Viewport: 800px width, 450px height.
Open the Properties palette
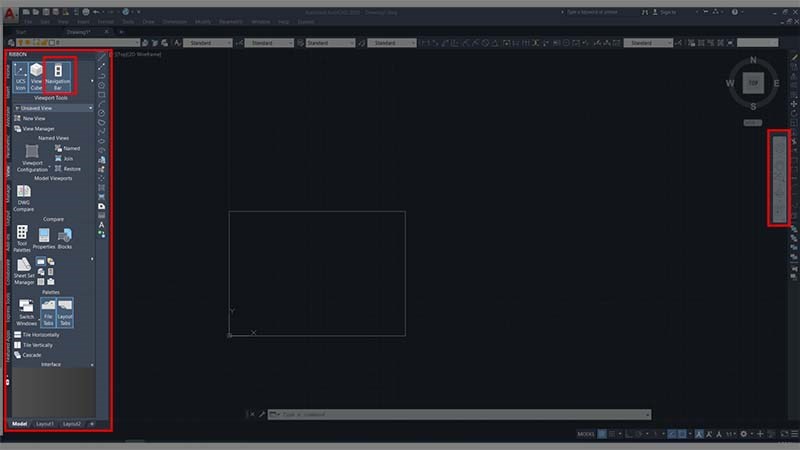[x=44, y=238]
